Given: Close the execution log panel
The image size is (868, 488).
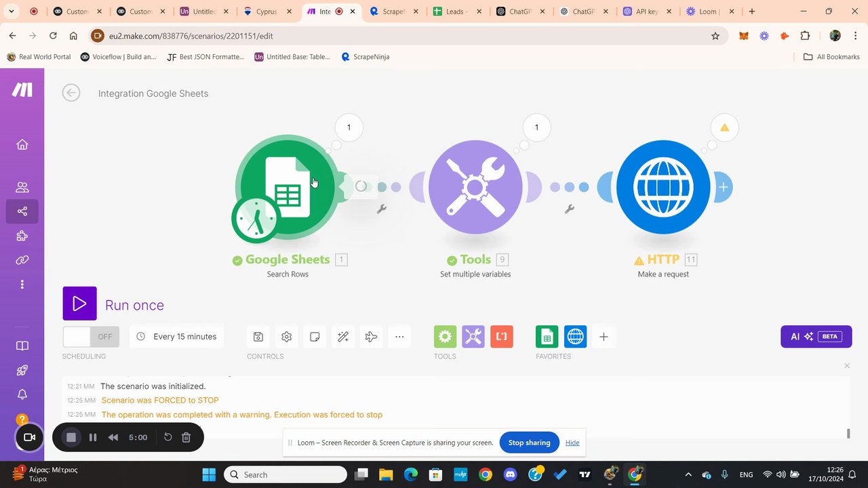Looking at the screenshot, I should pyautogui.click(x=846, y=366).
